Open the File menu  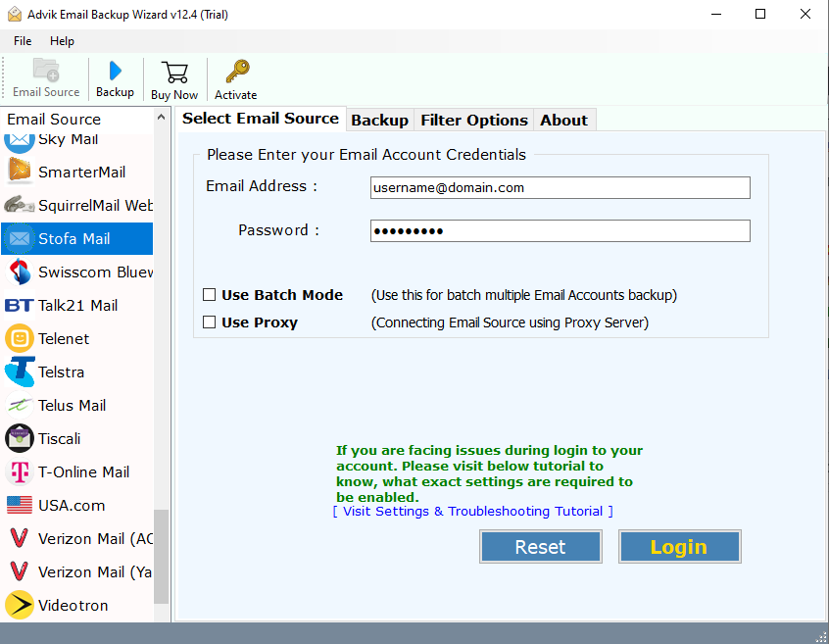[23, 41]
